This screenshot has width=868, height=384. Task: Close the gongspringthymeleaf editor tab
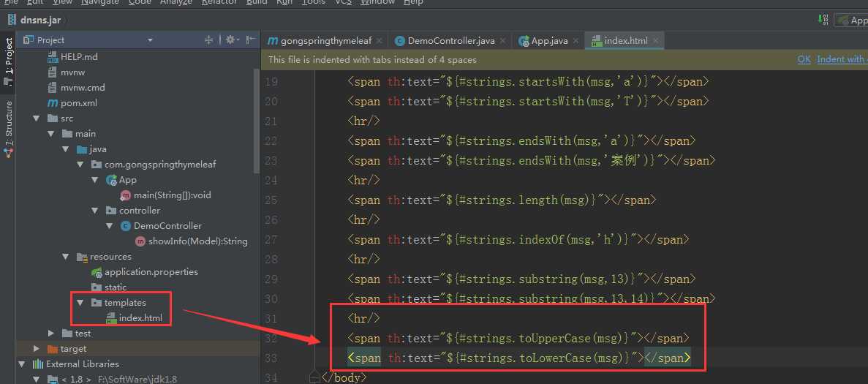[x=380, y=40]
